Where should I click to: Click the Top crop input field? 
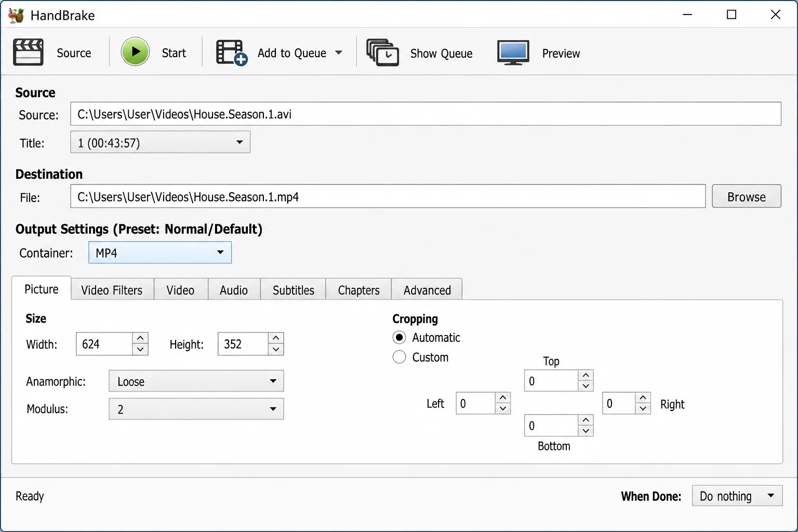[552, 381]
